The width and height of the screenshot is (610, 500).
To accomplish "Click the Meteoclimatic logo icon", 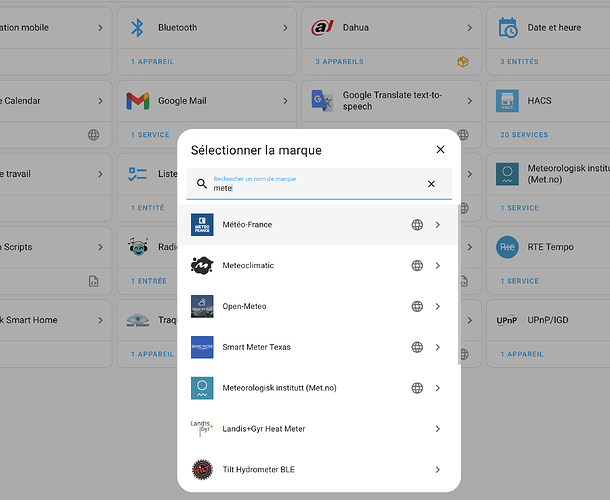I will point(202,265).
